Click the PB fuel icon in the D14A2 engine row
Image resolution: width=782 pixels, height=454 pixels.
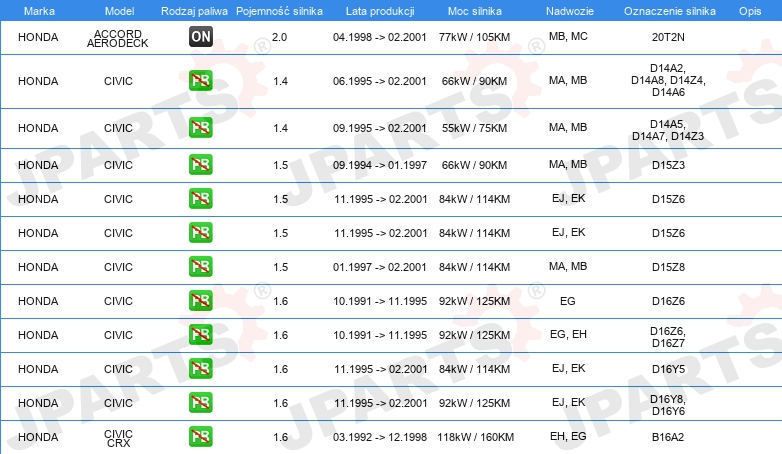tap(201, 80)
